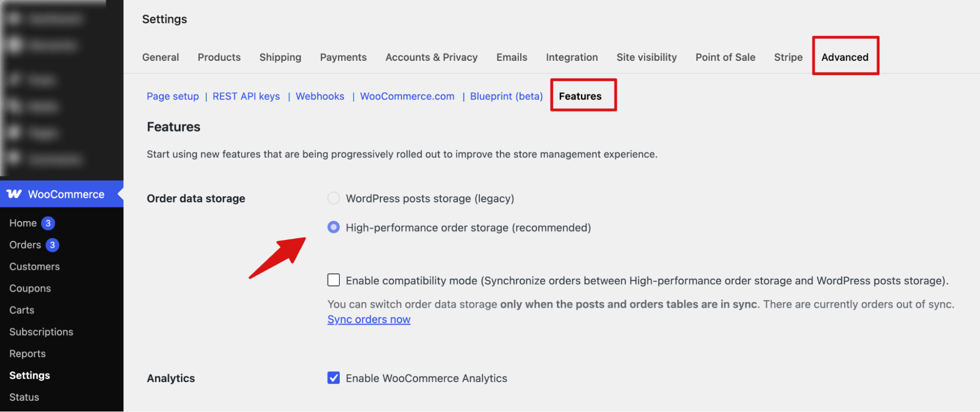Open the Webhooks section link
Image resolution: width=980 pixels, height=412 pixels.
[x=320, y=97]
